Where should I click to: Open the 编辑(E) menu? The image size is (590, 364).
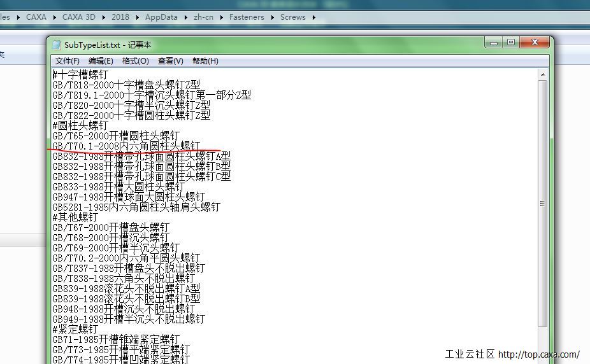point(101,61)
